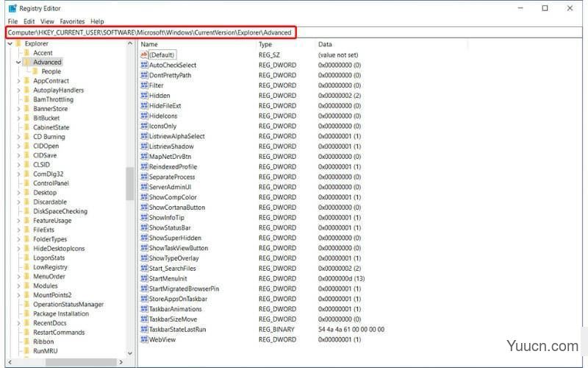Image resolution: width=588 pixels, height=368 pixels.
Task: Click the tree pane vertical scrollbar thumb
Action: click(130, 183)
